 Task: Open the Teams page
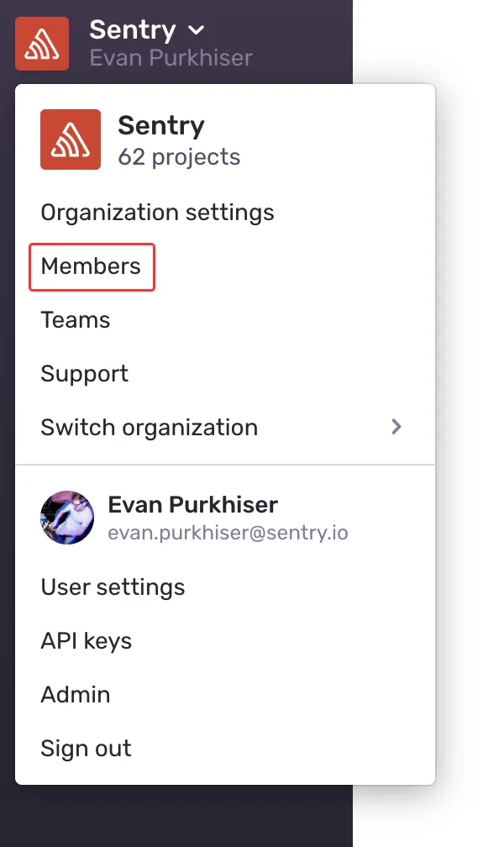click(75, 320)
